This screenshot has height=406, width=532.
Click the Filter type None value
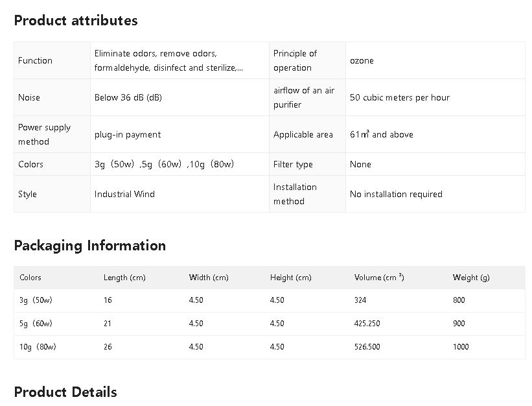[360, 164]
